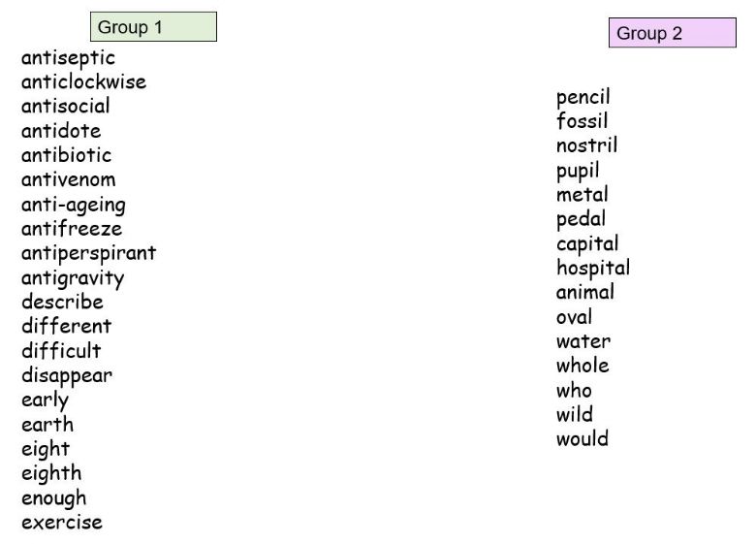The width and height of the screenshot is (756, 544).
Task: Click on the word fossil
Action: [582, 121]
